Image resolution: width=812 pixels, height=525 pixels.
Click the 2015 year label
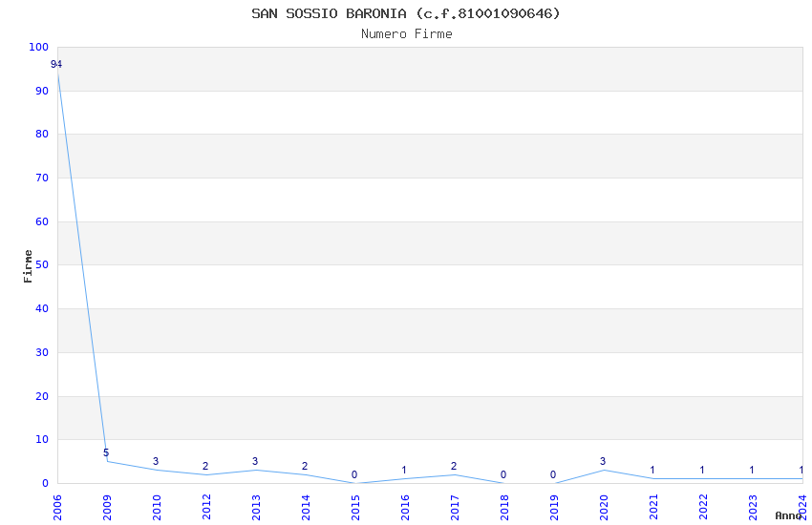tap(355, 508)
